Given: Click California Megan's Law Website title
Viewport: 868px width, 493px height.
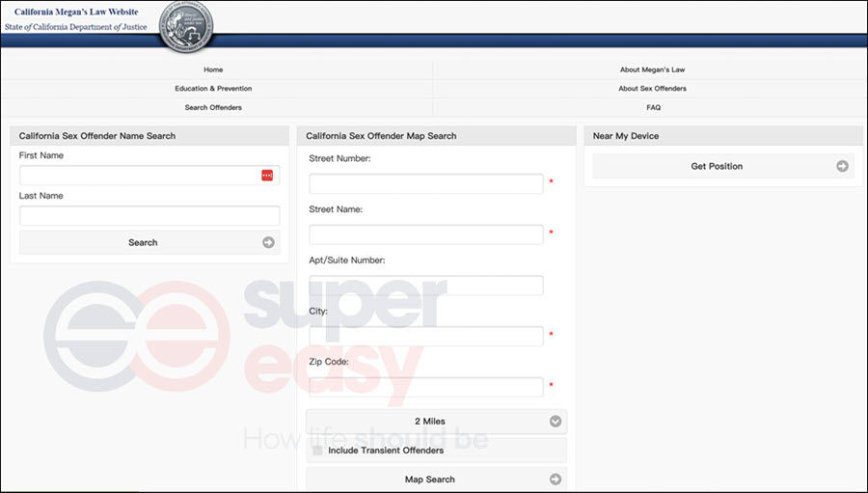Looking at the screenshot, I should coord(76,12).
